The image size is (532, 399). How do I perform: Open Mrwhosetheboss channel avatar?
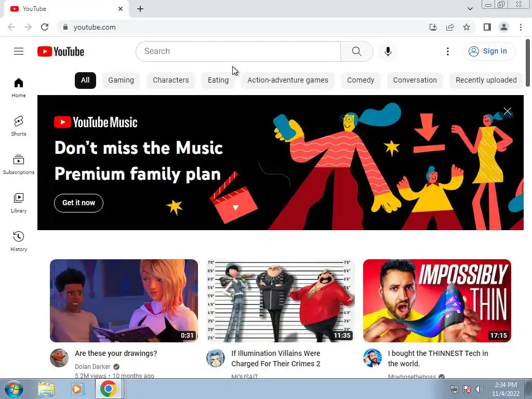pos(372,358)
